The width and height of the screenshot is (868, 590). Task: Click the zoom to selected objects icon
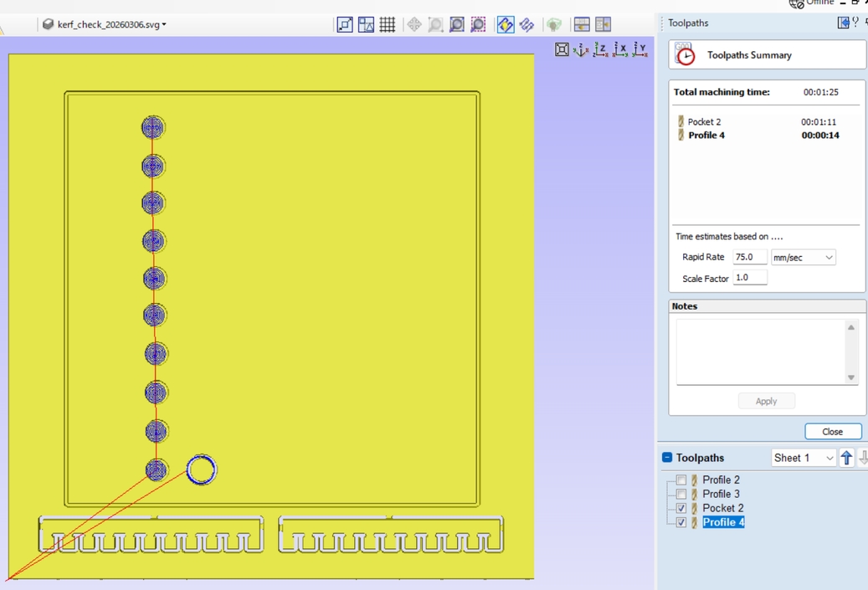(478, 24)
